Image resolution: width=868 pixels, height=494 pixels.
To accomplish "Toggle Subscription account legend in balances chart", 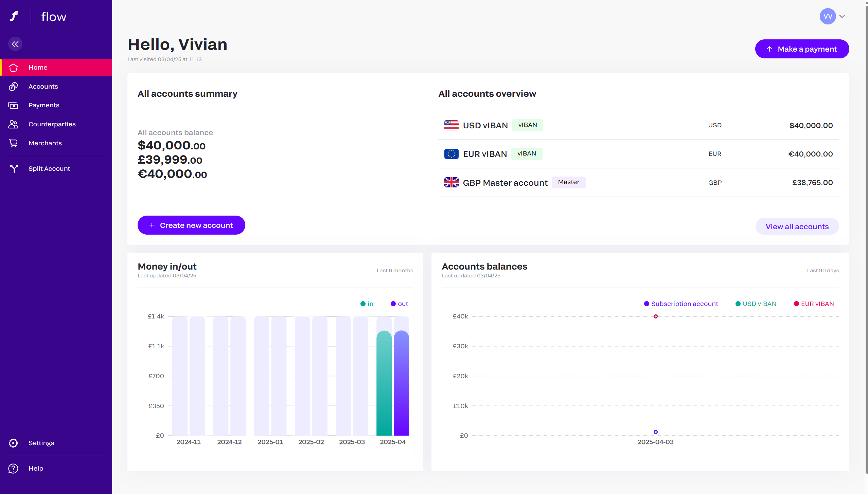I will pyautogui.click(x=681, y=304).
